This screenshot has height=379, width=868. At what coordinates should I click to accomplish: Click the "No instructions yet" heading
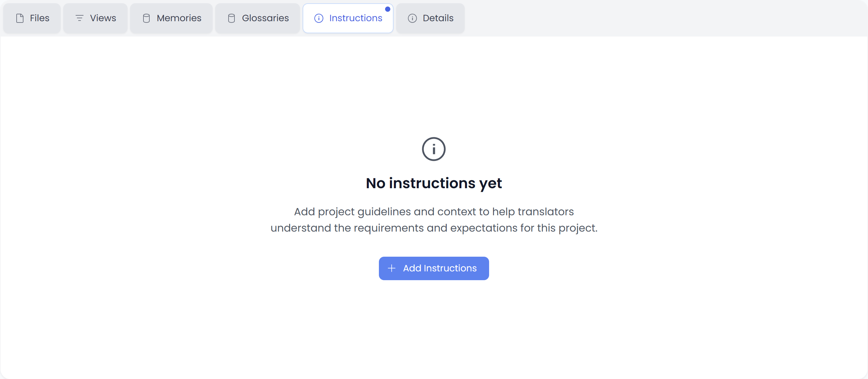pyautogui.click(x=434, y=183)
